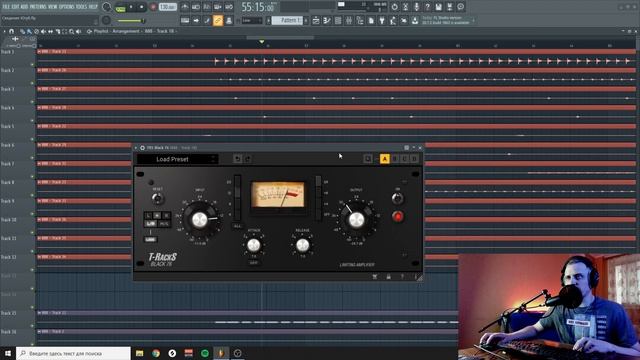
Task: Click the undo history circular arrow icon
Action: coord(394,7)
